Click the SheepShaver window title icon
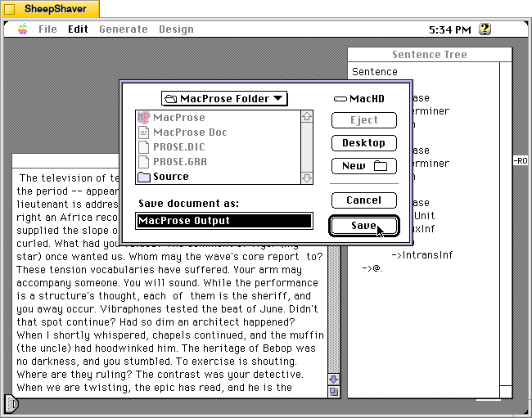532x418 pixels. tap(10, 9)
